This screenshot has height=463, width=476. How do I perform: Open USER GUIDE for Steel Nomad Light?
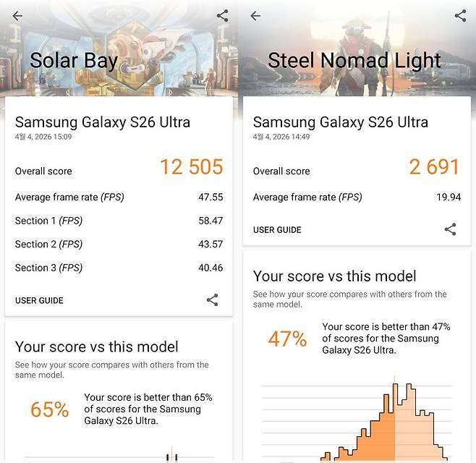(277, 230)
